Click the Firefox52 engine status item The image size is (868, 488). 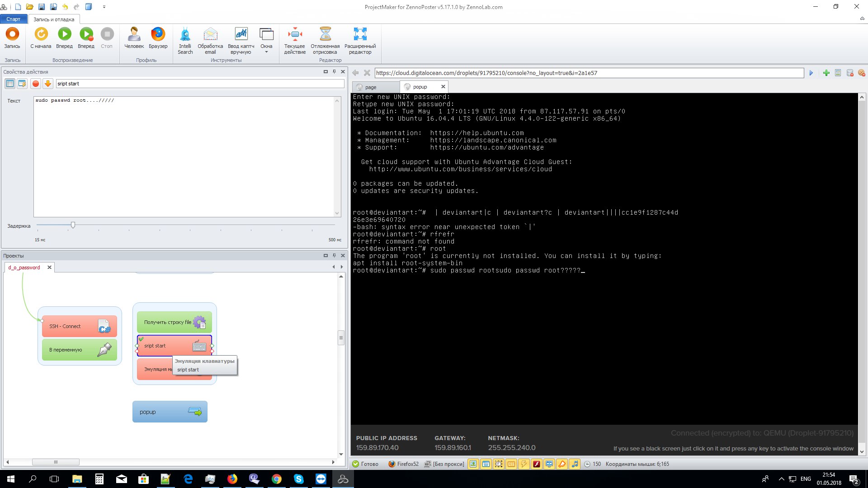[x=404, y=464]
